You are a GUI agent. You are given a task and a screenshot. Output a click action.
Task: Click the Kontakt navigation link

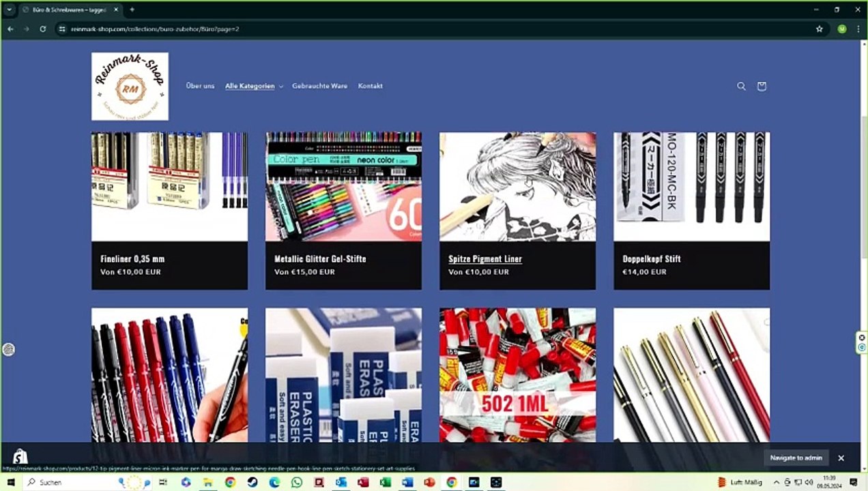coord(370,86)
